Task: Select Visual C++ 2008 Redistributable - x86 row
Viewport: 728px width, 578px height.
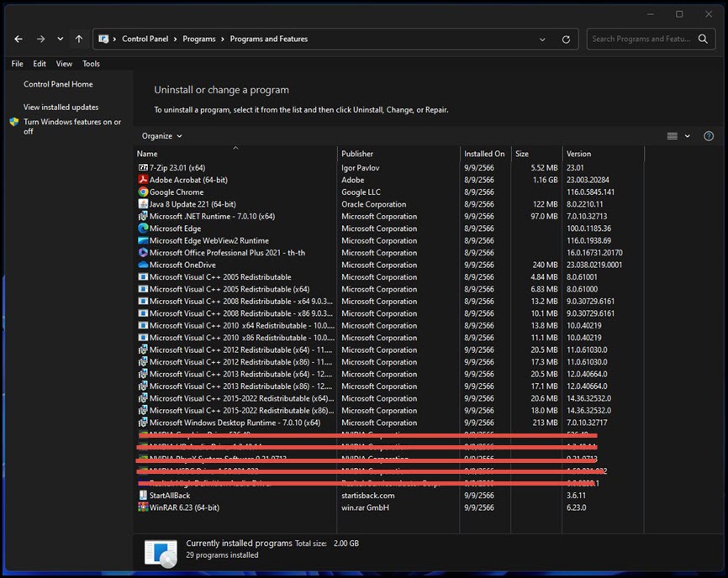Action: pyautogui.click(x=389, y=313)
